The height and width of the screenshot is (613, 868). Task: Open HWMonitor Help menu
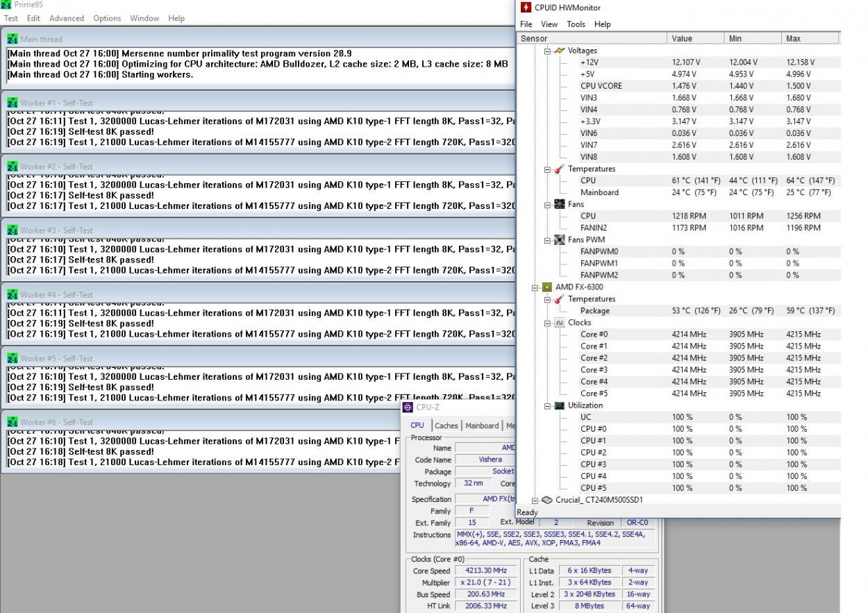coord(603,24)
